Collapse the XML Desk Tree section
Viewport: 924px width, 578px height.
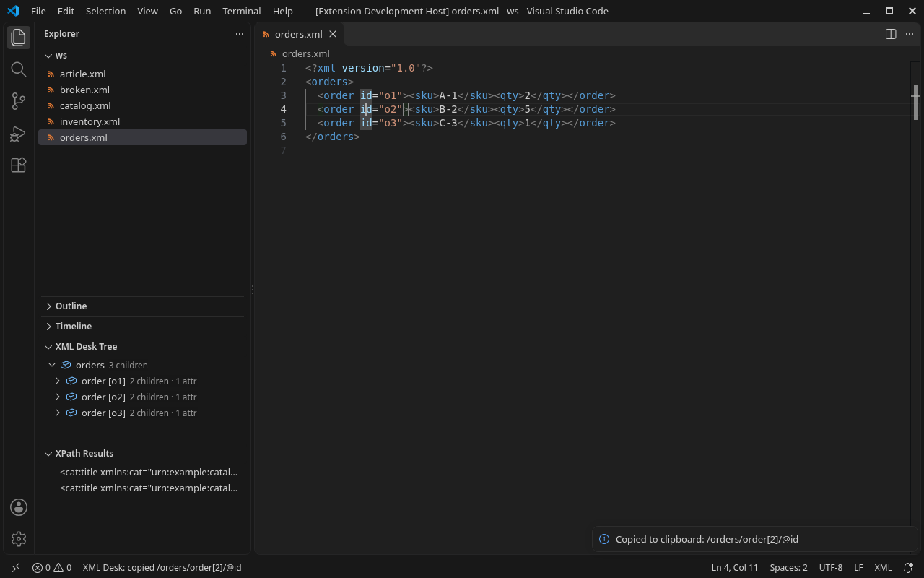pos(48,347)
